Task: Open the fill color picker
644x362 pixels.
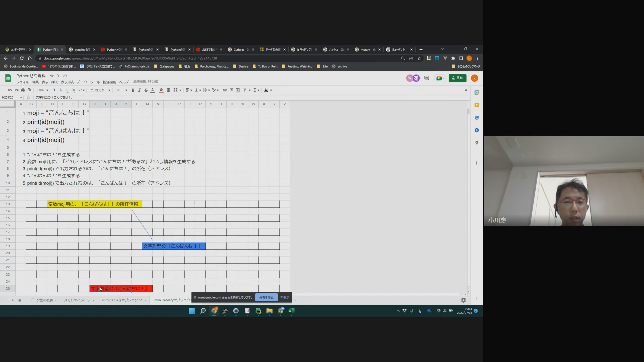Action: coord(162,90)
